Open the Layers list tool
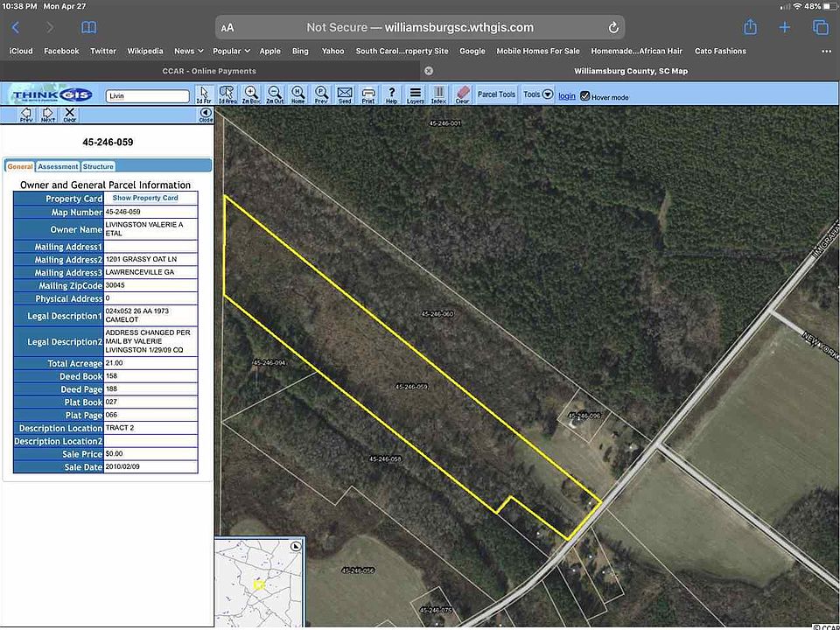Viewport: 840px width, 630px height. tap(415, 94)
